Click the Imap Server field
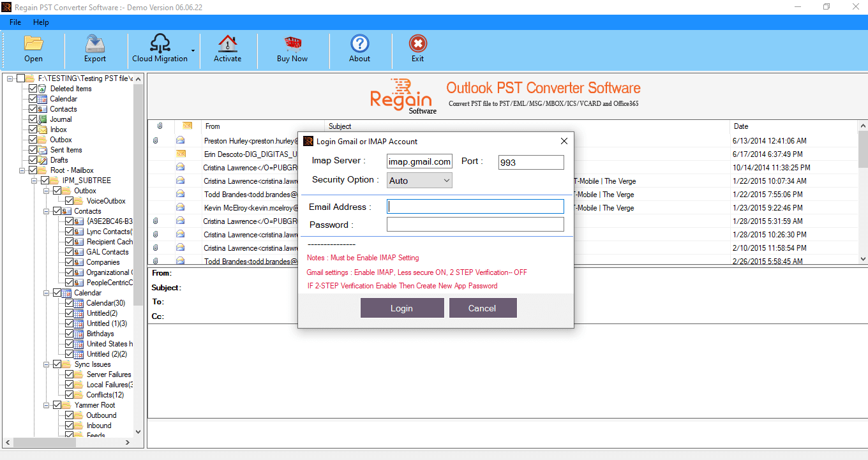This screenshot has width=868, height=460. pyautogui.click(x=419, y=162)
